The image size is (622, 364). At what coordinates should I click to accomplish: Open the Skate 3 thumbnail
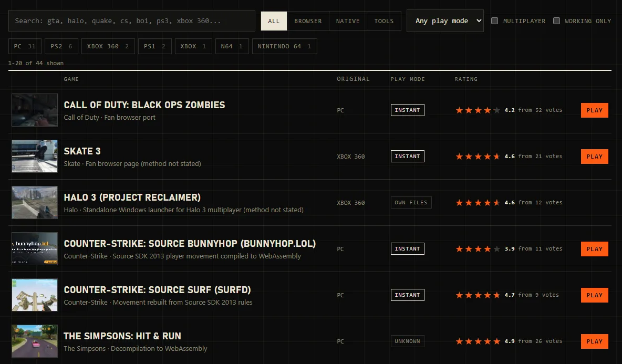(35, 156)
